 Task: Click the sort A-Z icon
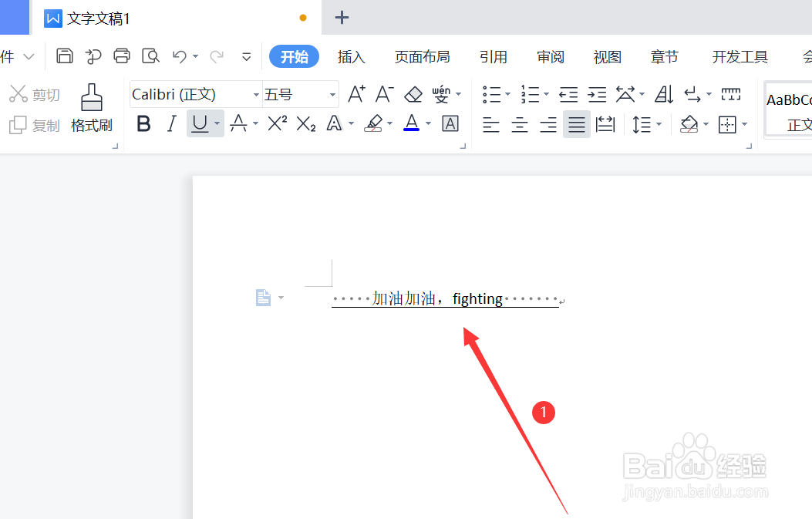point(664,94)
